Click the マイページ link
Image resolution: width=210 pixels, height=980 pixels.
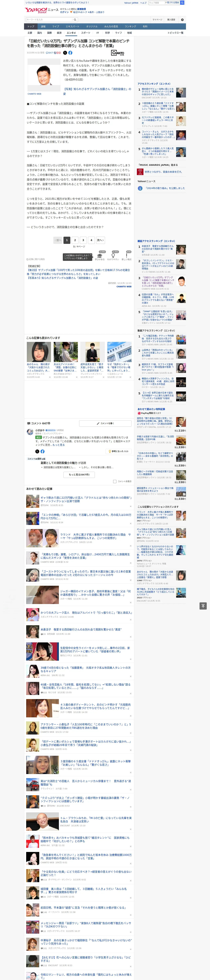[157, 20]
